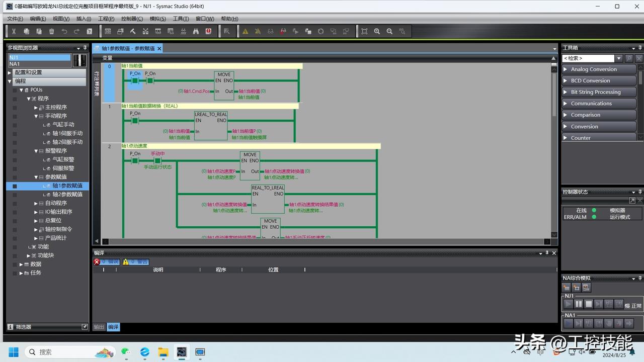Click the third icon in the NA综合模拟 panel
644x362 pixels.
click(x=586, y=288)
